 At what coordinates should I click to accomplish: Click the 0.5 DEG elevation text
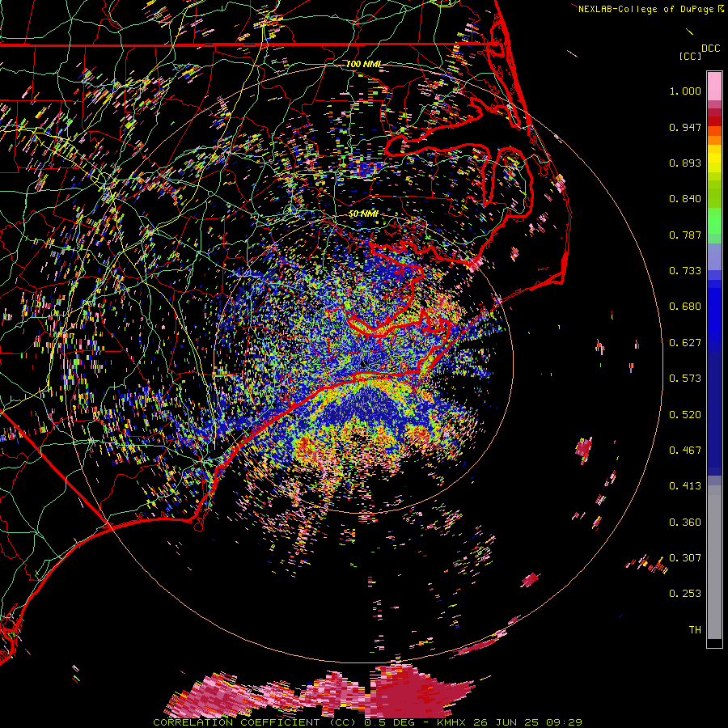pos(389,722)
